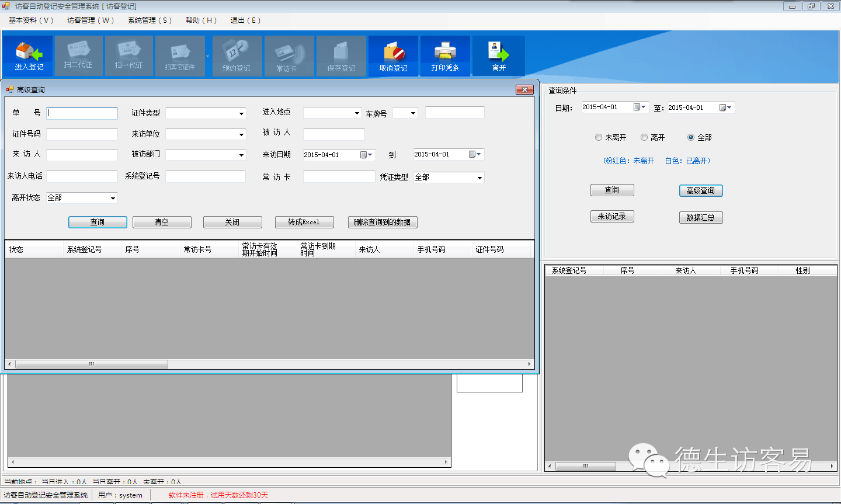Click the 系统登记号 column header in 高级查询
The width and height of the screenshot is (841, 504).
[x=92, y=249]
